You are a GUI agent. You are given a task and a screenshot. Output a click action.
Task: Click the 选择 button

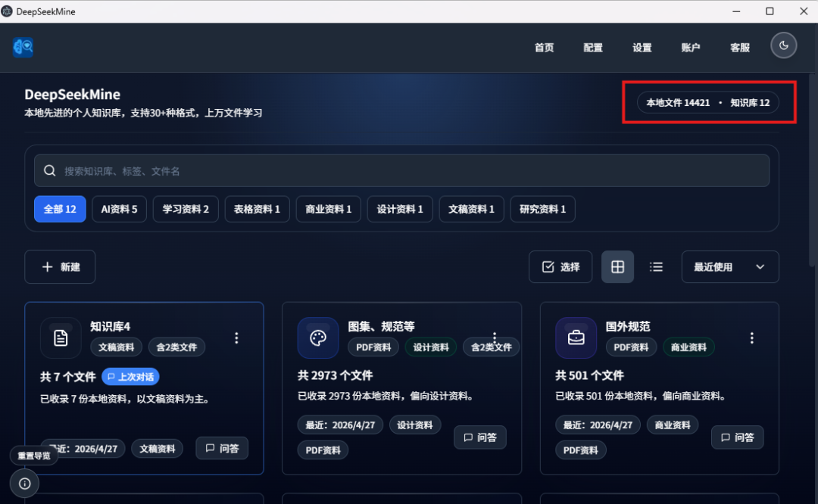tap(560, 267)
